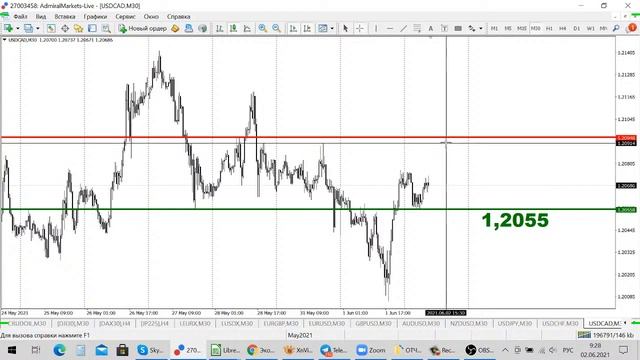Select the Vertical Line tool
640x360 pixels.
tap(376, 28)
